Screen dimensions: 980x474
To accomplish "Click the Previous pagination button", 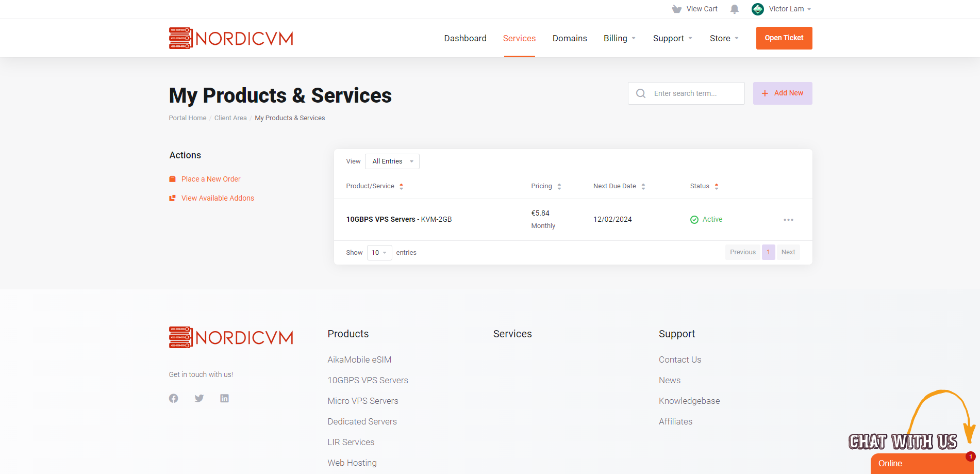I will tap(743, 252).
